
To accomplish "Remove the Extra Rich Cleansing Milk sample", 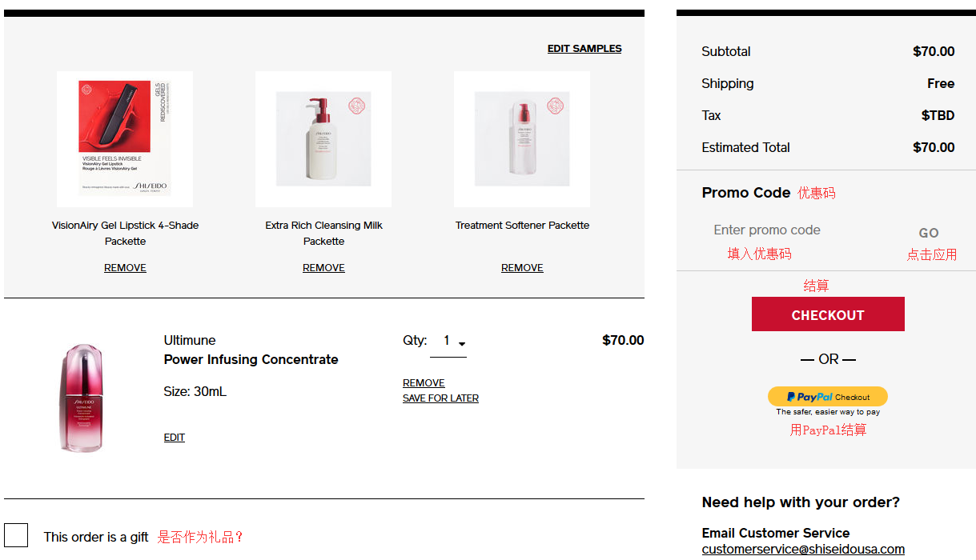I will tap(323, 268).
